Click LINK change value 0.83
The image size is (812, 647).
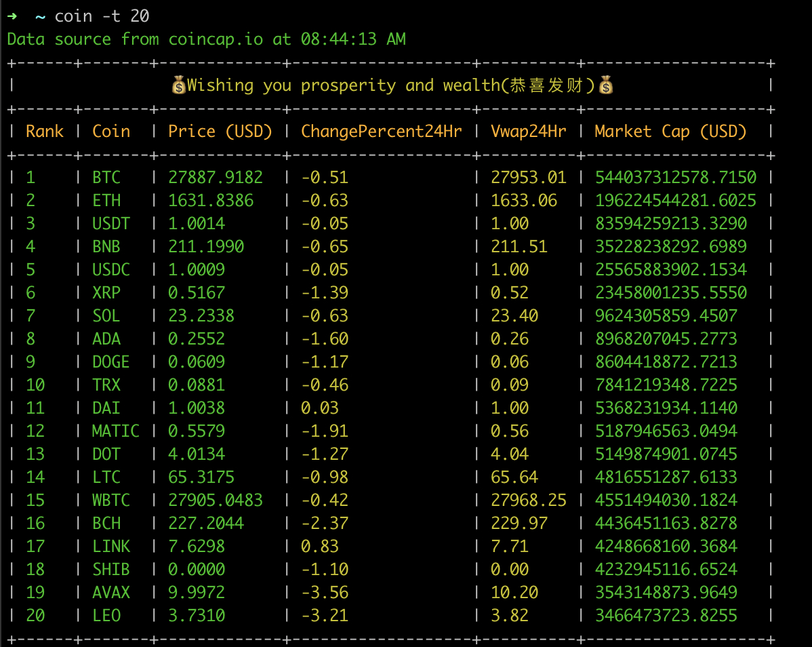[x=319, y=547]
